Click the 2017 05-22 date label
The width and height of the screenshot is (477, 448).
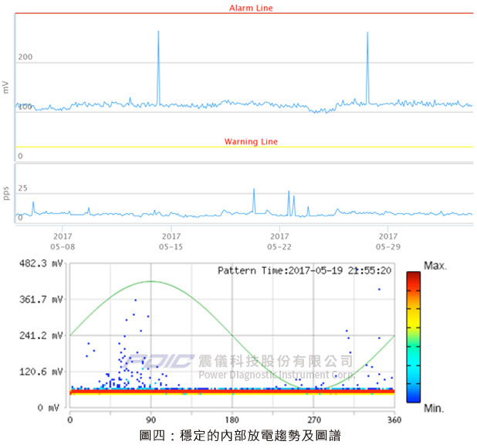279,241
